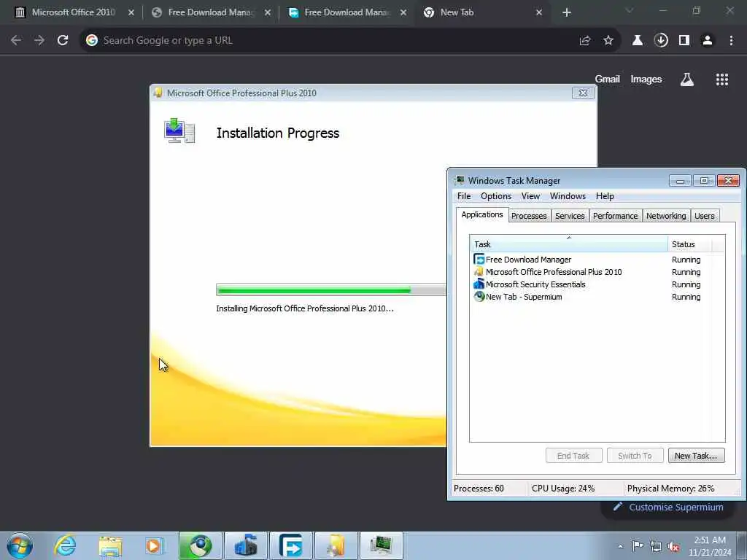Switch to the second Free Download Manager tab

[209, 12]
